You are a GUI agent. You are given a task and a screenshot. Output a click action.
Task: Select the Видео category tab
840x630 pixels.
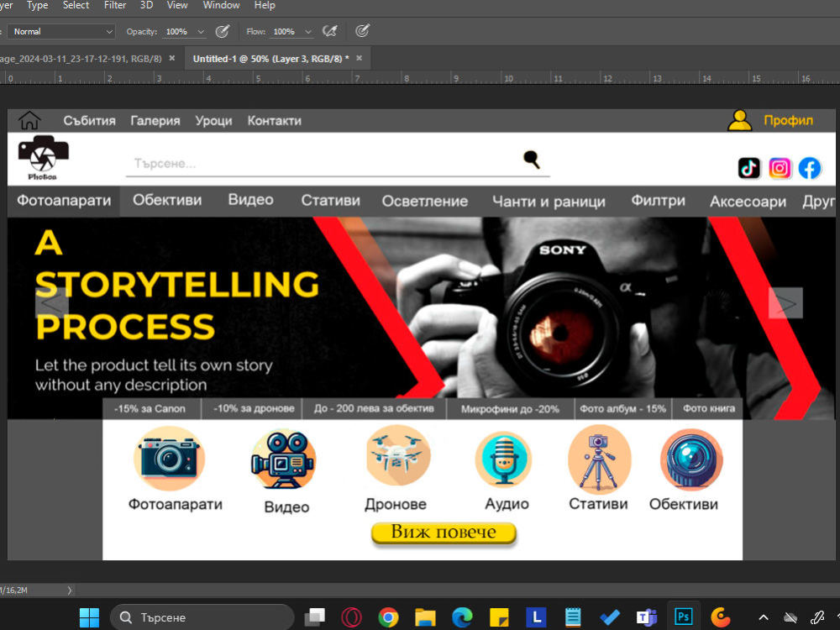[250, 200]
